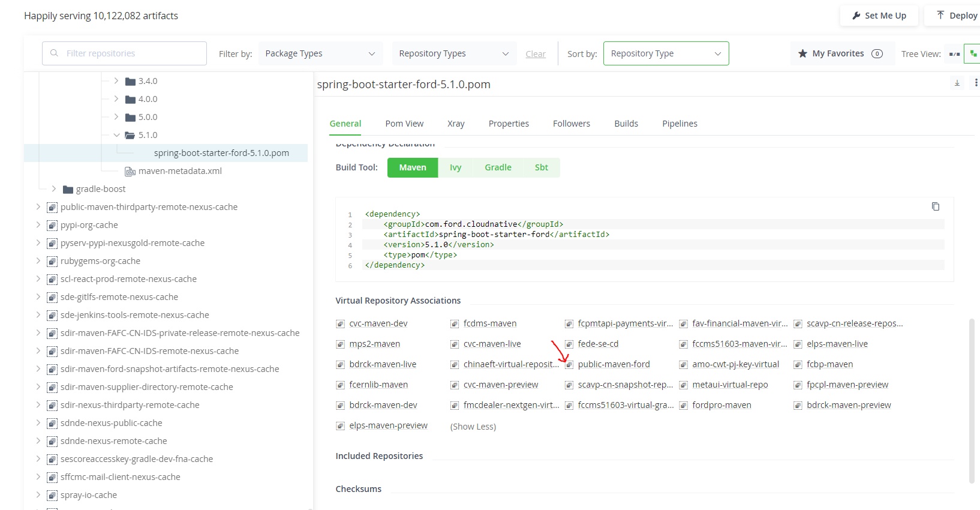Clear the repository filters
980x510 pixels.
[x=536, y=54]
